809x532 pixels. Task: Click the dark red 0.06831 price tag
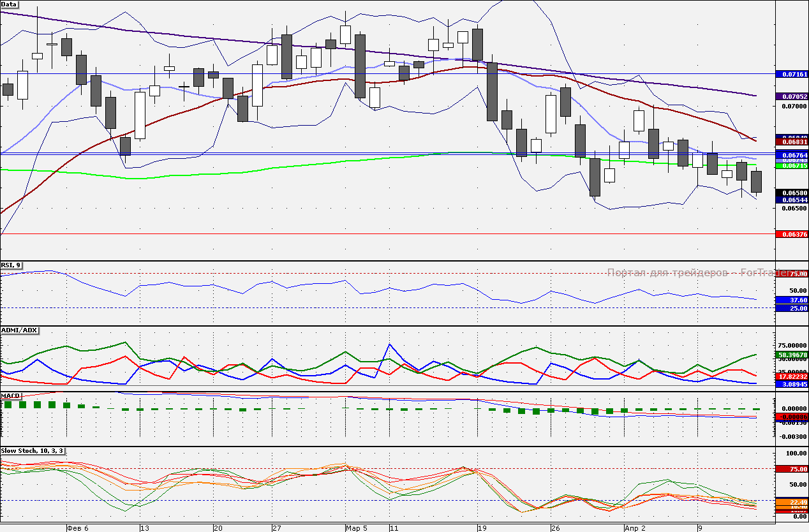(x=791, y=142)
